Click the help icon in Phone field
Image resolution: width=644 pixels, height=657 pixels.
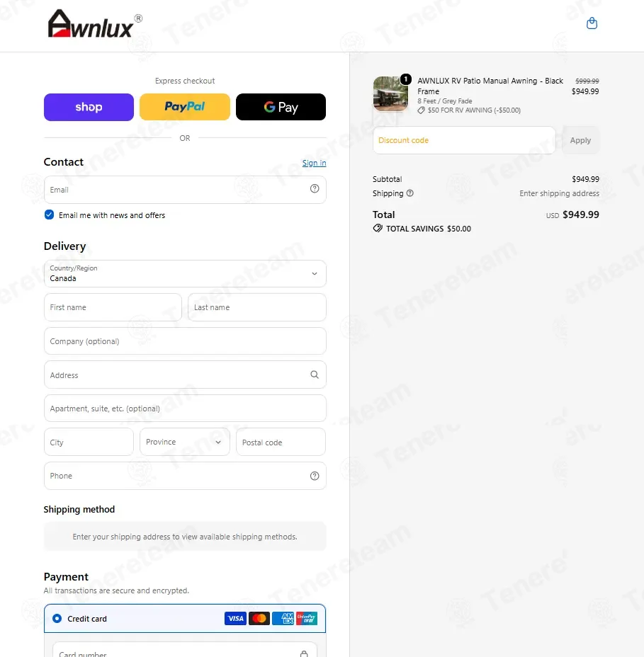pos(315,476)
